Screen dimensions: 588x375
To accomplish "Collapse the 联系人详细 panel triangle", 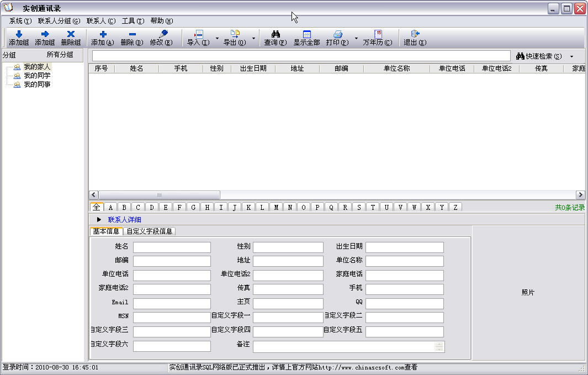I will (99, 219).
